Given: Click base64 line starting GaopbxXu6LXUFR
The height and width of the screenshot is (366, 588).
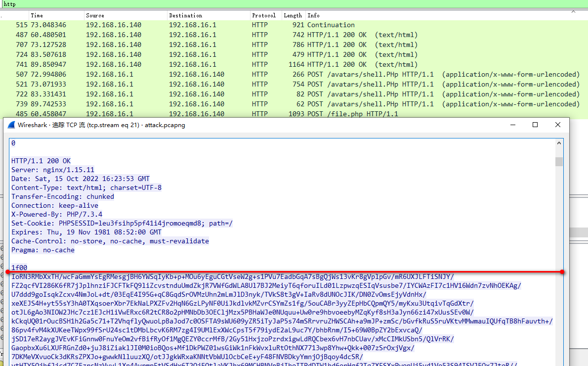Looking at the screenshot, I should coord(213,348).
